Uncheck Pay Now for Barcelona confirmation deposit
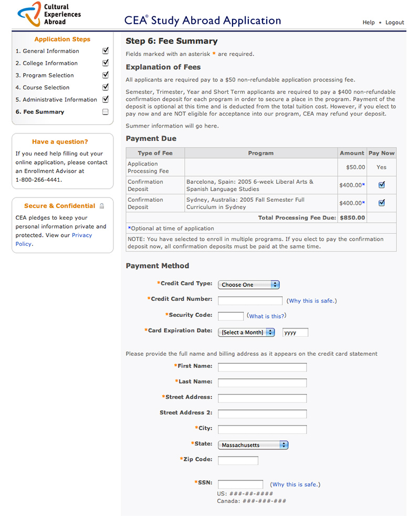 coord(382,185)
